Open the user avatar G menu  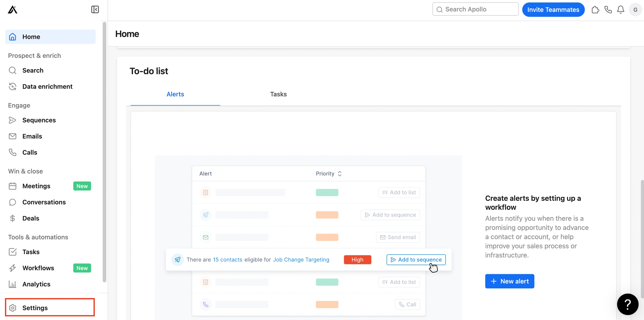(x=635, y=10)
